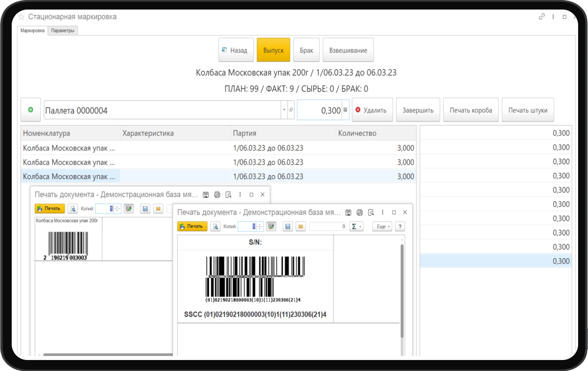Screen dimensions: 588x371
Task: Expand the Еще menu in front dialog
Action: (x=383, y=227)
